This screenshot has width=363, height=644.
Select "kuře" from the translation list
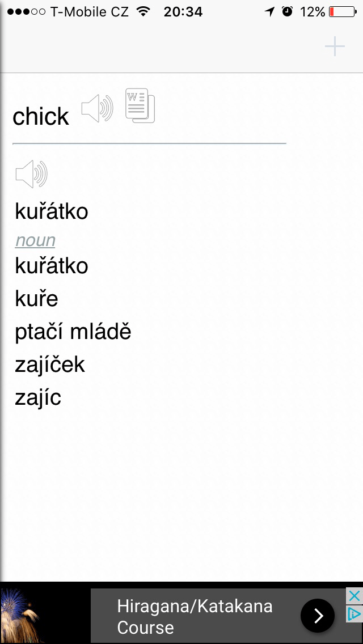[x=36, y=299]
